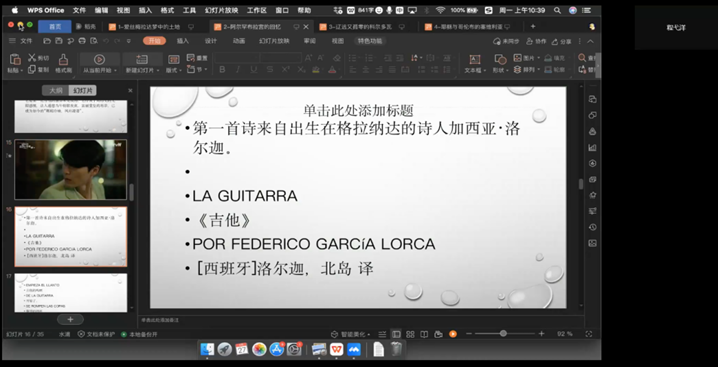
Task: Click the 协作 collaborate button
Action: [536, 41]
